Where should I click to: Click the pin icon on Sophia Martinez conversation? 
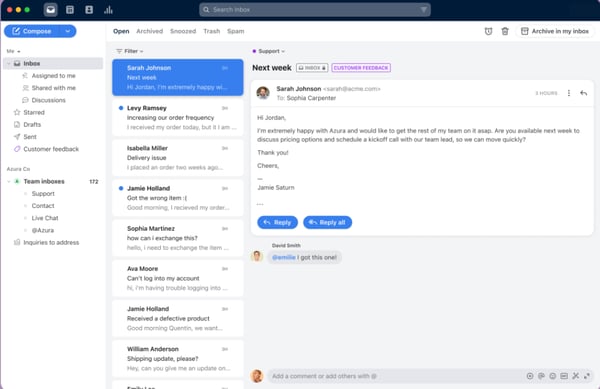225,229
